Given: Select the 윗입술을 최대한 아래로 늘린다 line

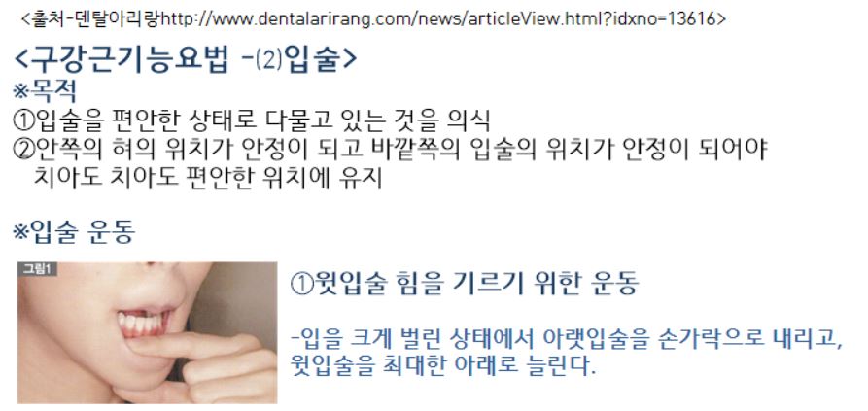Looking at the screenshot, I should tap(443, 365).
